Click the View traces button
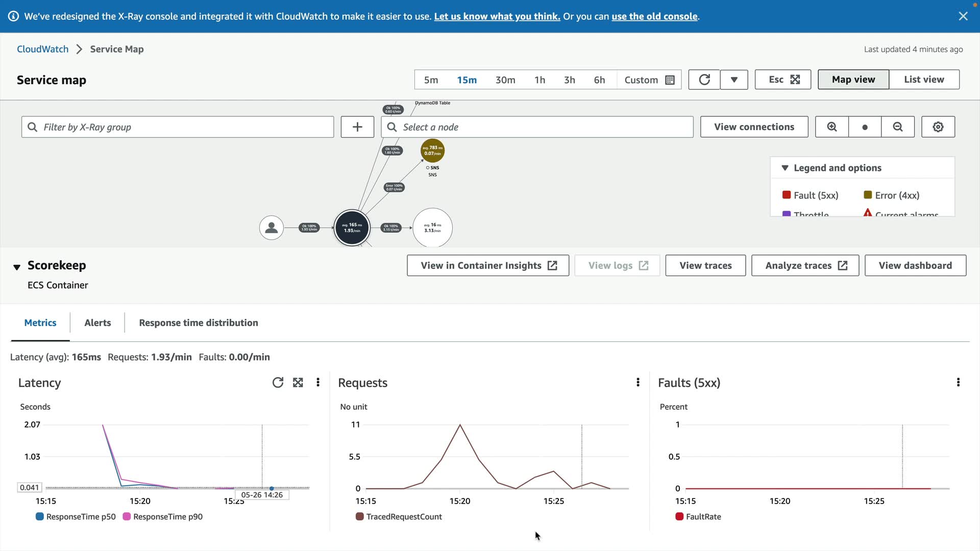This screenshot has width=980, height=551. click(x=705, y=265)
